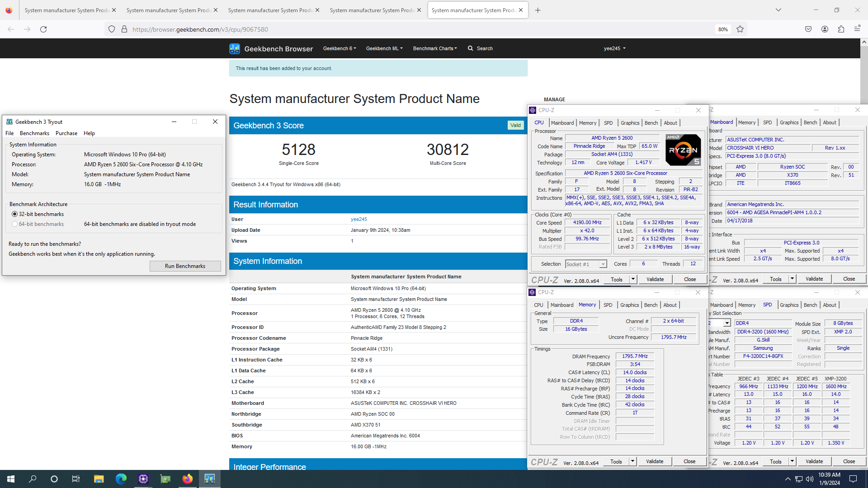Screen dimensions: 868x488
Task: Click the 80% zoom level indicator
Action: coord(723,29)
